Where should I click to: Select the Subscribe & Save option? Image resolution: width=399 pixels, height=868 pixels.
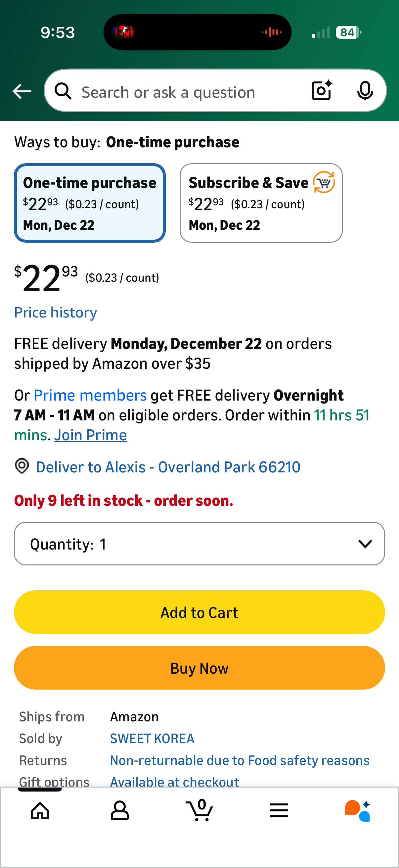click(x=261, y=203)
